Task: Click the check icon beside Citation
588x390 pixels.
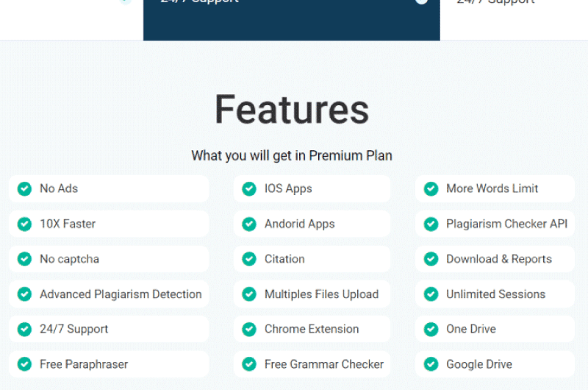Action: coord(249,259)
